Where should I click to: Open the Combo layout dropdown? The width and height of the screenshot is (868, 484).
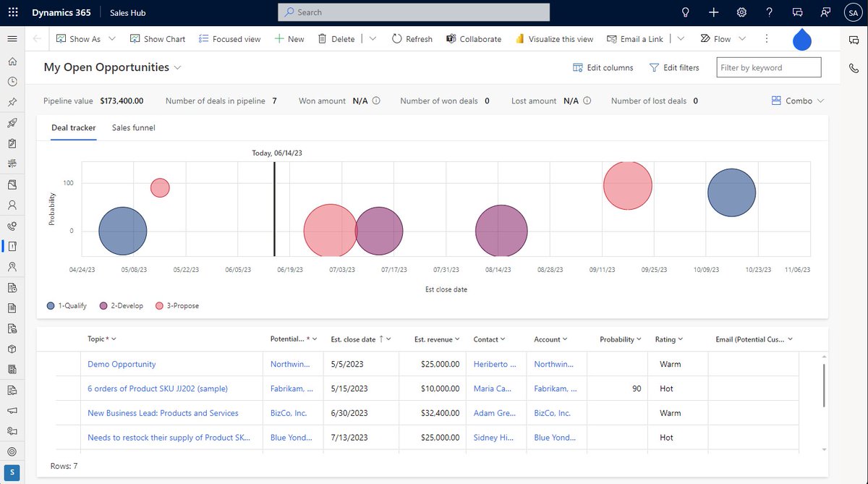(x=798, y=101)
